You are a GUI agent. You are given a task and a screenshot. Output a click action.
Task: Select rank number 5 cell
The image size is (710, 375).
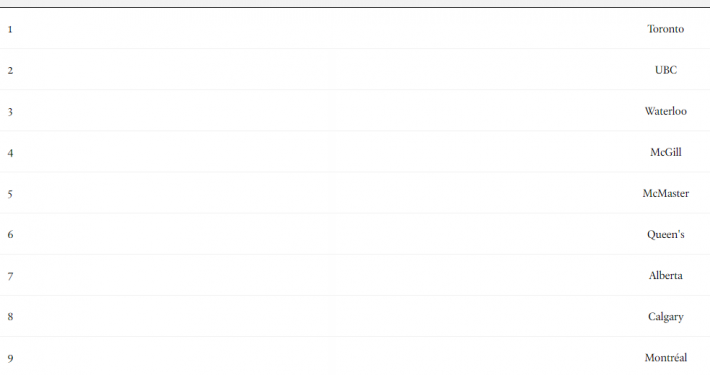[x=10, y=194]
